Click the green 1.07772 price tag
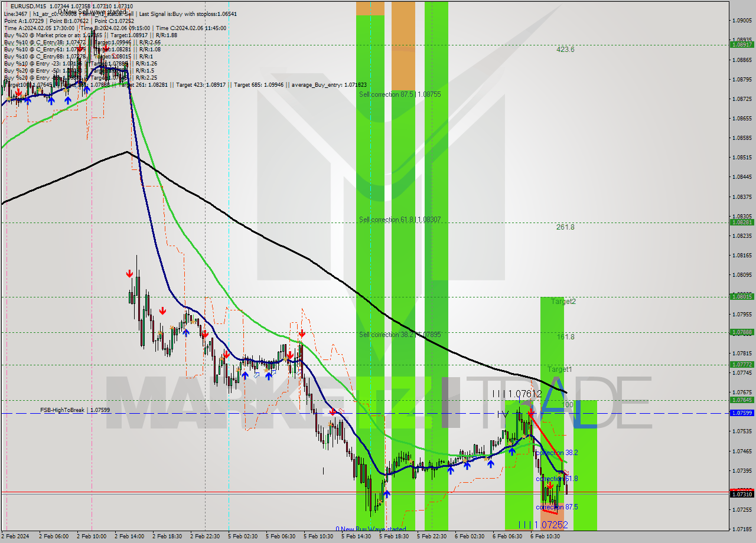Screen dimensions: 756x543 tap(742, 365)
